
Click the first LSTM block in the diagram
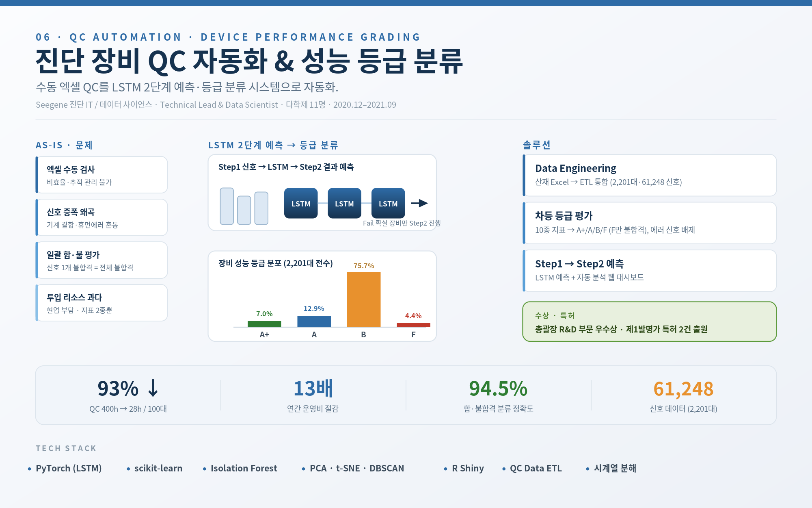pyautogui.click(x=301, y=203)
